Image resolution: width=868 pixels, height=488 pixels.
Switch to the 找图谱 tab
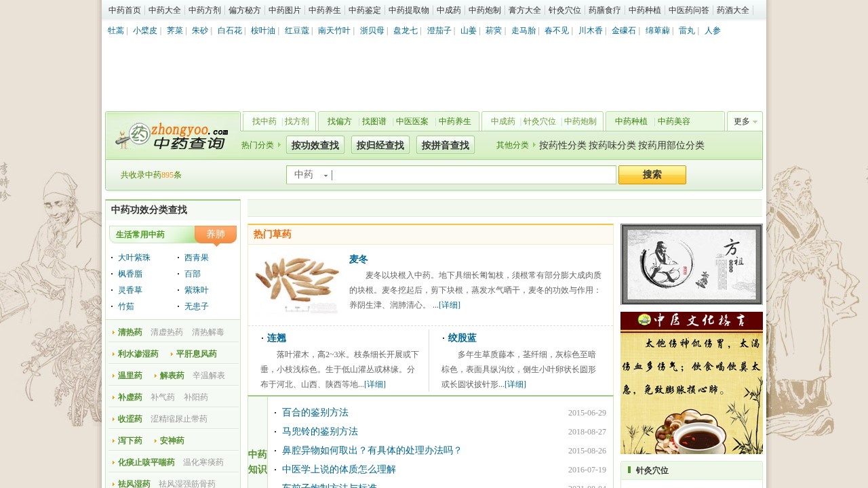374,121
